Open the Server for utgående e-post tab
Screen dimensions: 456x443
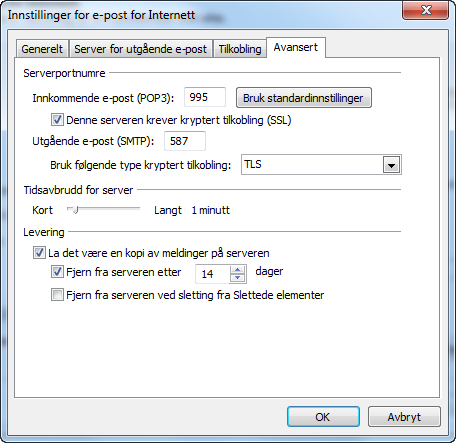141,49
